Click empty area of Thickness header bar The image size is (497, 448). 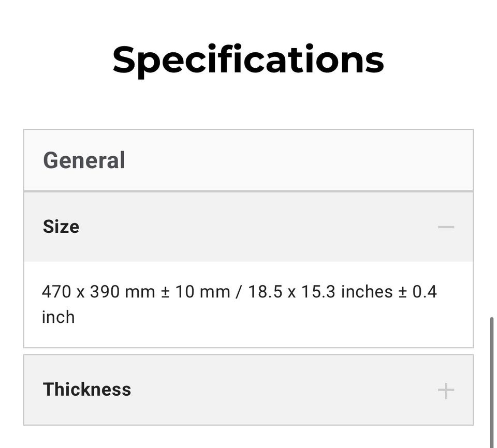click(285, 390)
